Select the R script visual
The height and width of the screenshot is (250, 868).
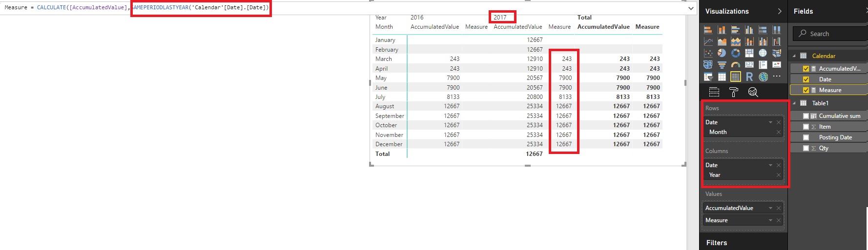point(749,77)
